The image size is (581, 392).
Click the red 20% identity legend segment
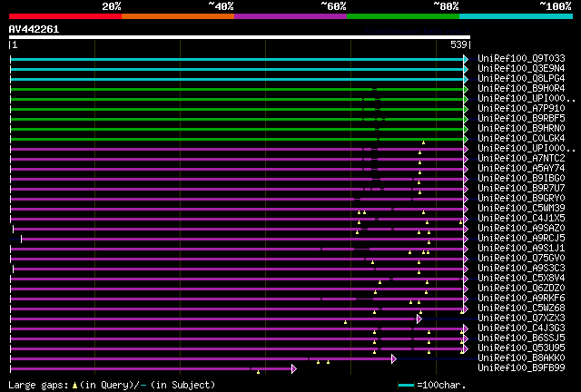[65, 16]
